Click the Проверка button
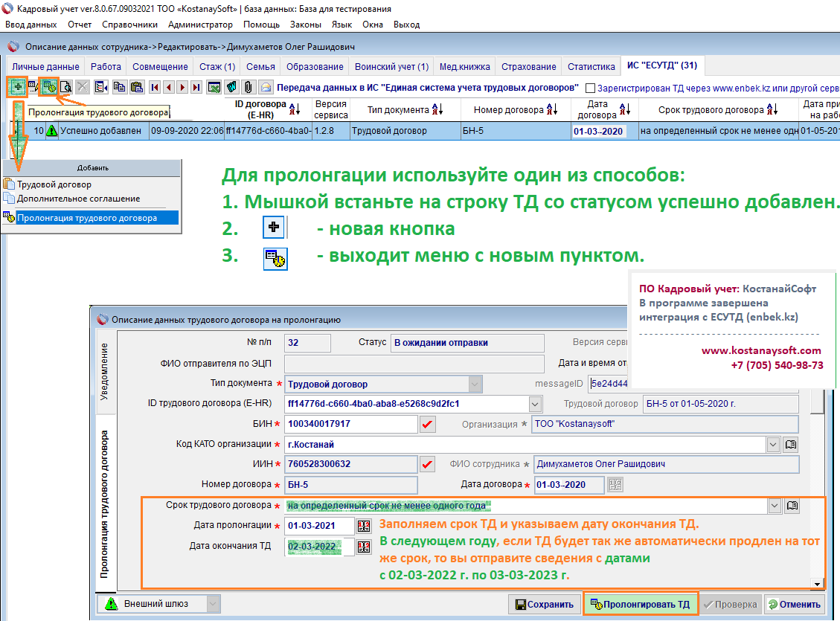840x621 pixels. tap(731, 605)
